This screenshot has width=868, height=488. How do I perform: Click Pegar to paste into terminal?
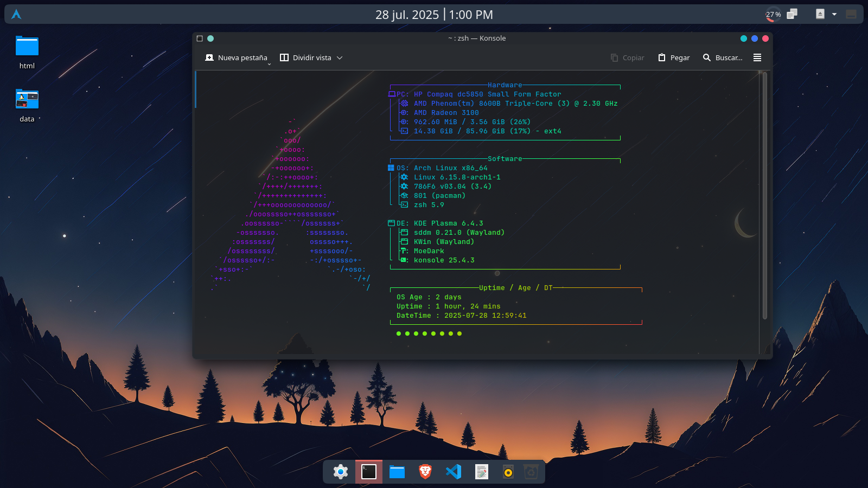tap(674, 57)
